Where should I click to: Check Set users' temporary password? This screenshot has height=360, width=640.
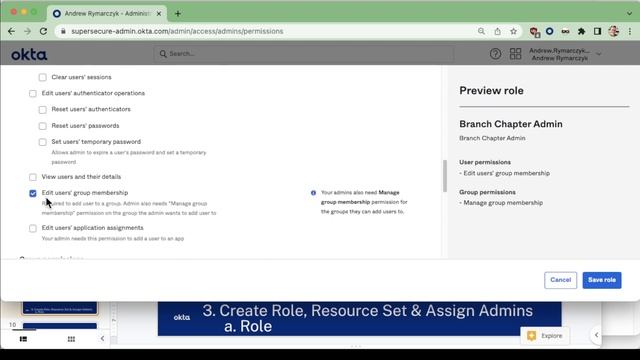(42, 142)
